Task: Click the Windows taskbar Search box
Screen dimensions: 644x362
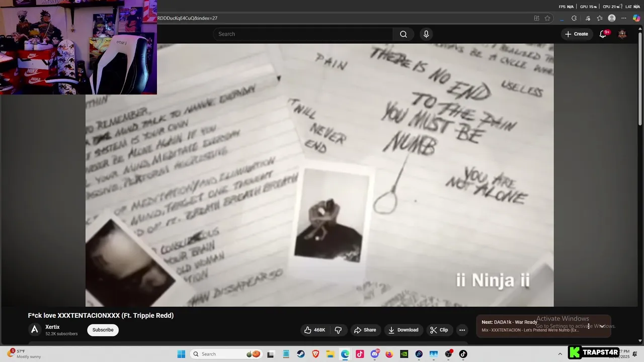Action: (226, 354)
